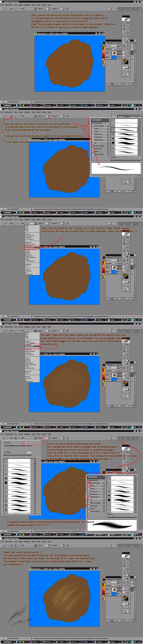
Task: Select the Rectangular Marquee tool in the topmost toolbox
Action: pos(124,23)
